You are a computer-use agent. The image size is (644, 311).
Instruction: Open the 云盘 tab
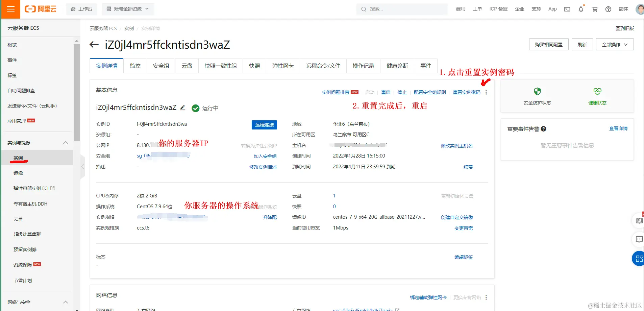[187, 66]
